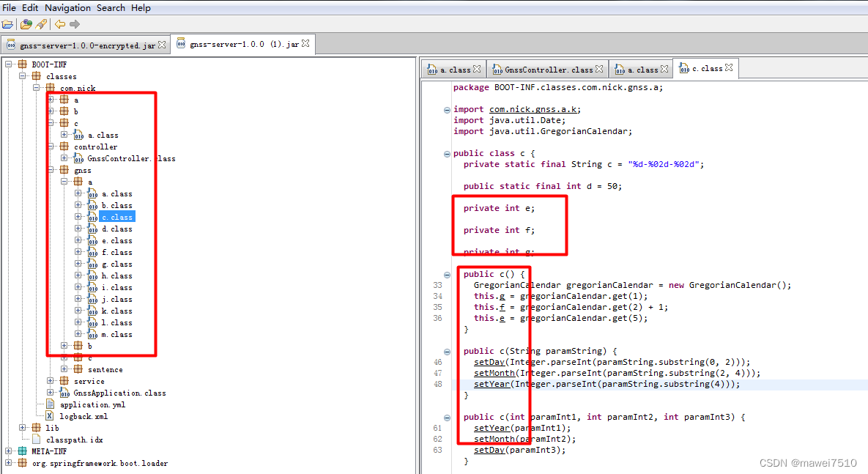868x474 pixels.
Task: Expand the sentence package node
Action: [x=66, y=369]
